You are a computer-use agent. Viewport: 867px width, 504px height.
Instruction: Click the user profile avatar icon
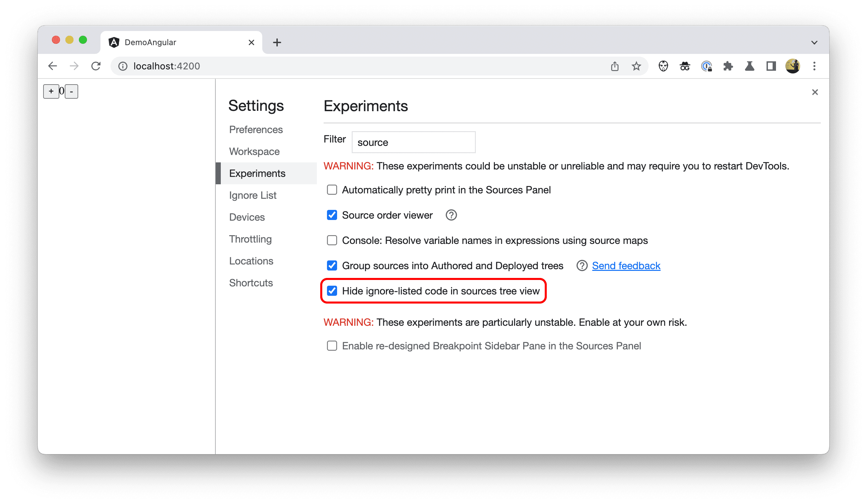click(x=793, y=66)
